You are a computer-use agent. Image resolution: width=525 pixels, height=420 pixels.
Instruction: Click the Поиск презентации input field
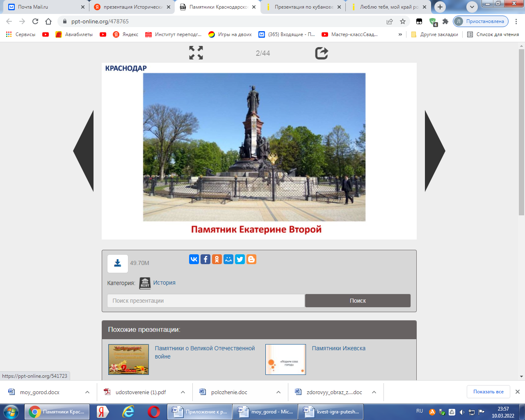coord(206,301)
